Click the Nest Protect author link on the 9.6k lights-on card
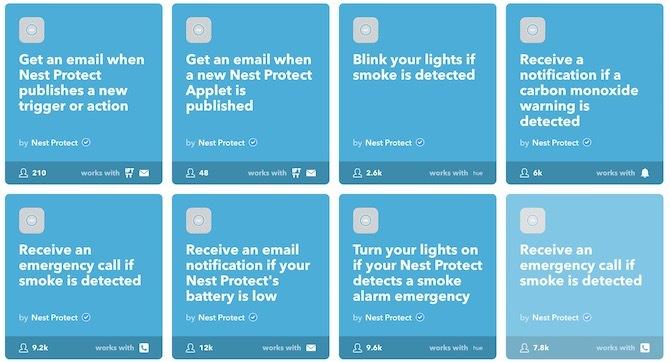Screen dimensions: 670x362 [388, 318]
